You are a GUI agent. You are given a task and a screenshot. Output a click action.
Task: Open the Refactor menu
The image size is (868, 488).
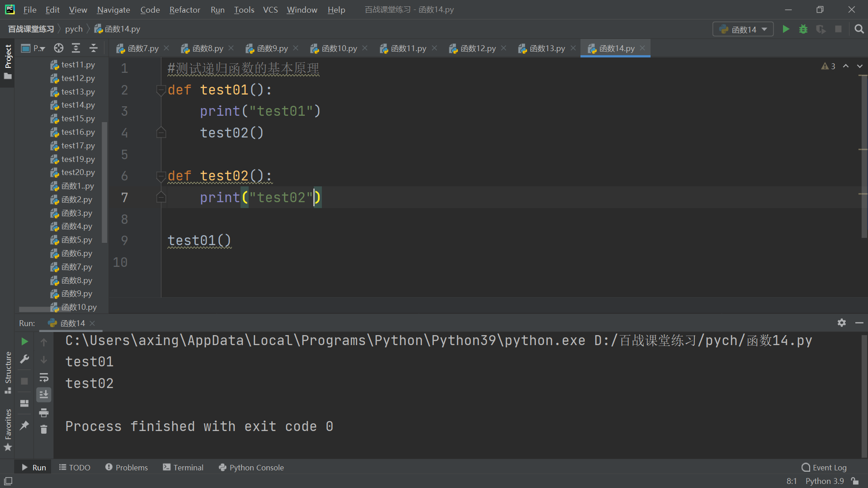[x=184, y=9]
